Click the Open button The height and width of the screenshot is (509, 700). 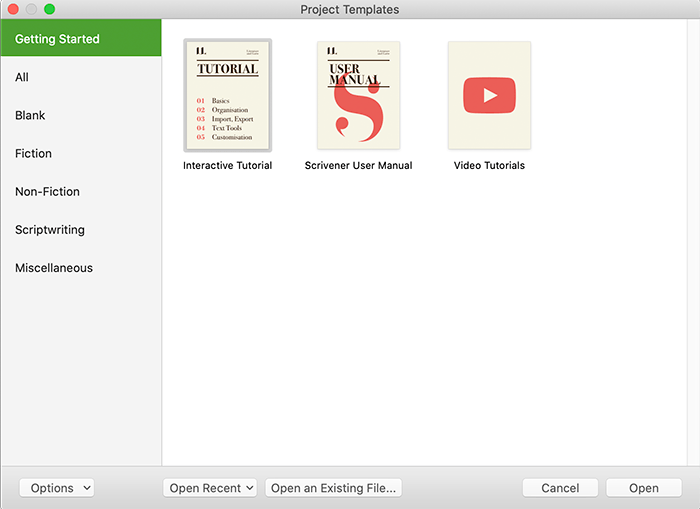tap(644, 488)
